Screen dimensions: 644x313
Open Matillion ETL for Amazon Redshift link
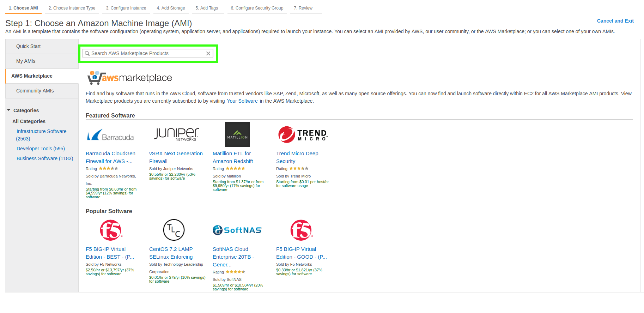(233, 157)
